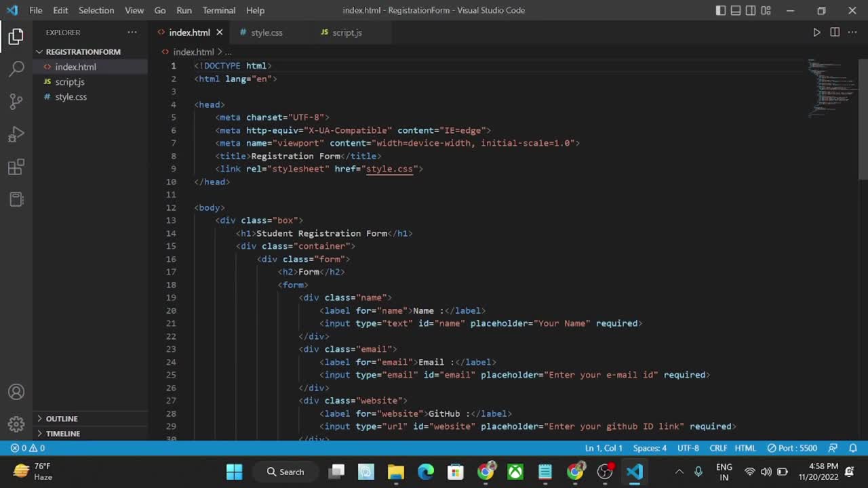The image size is (868, 488).
Task: Open the Terminal menu
Action: tap(219, 10)
